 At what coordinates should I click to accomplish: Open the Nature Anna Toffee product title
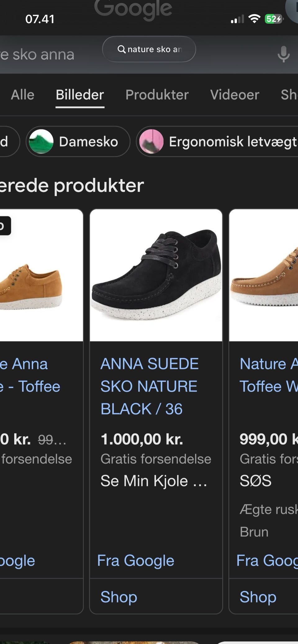268,375
